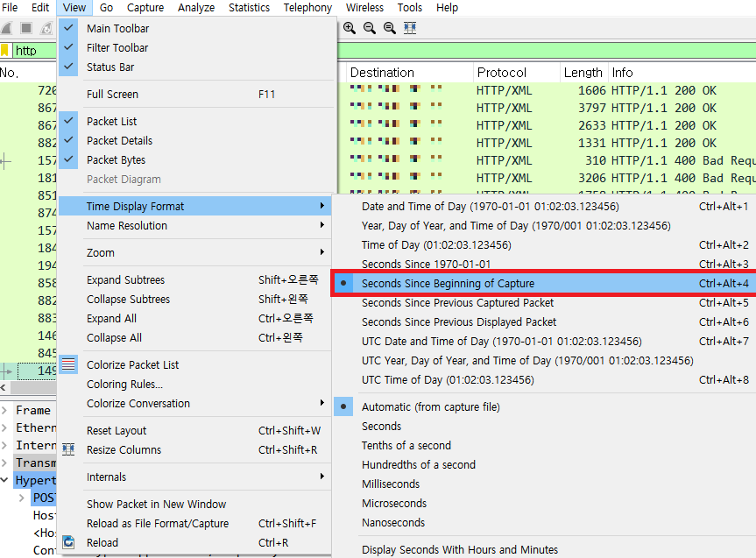Click the normal size zoom icon
Screen dimensions: 756x558
coord(390,28)
